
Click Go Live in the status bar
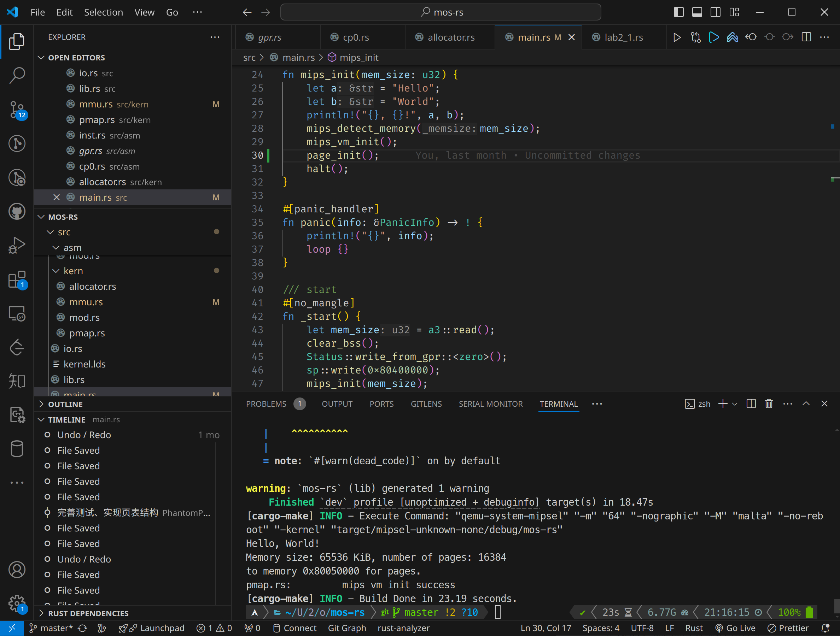(x=735, y=628)
